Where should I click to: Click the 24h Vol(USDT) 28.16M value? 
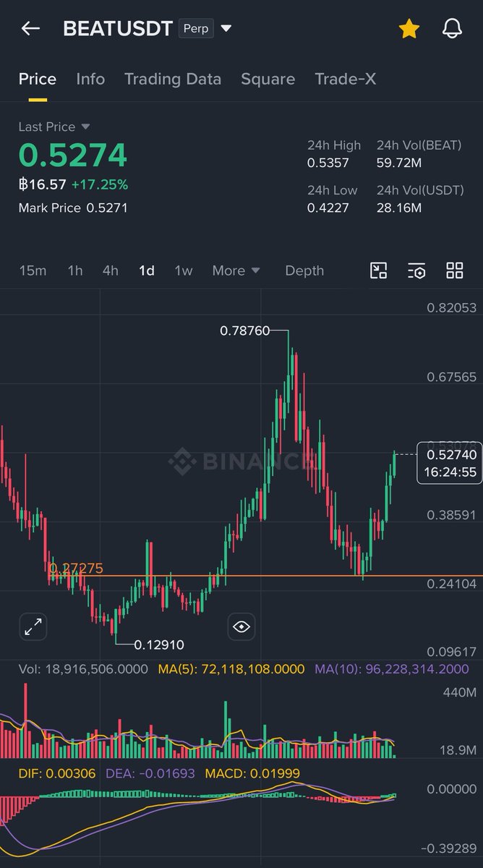pos(399,208)
